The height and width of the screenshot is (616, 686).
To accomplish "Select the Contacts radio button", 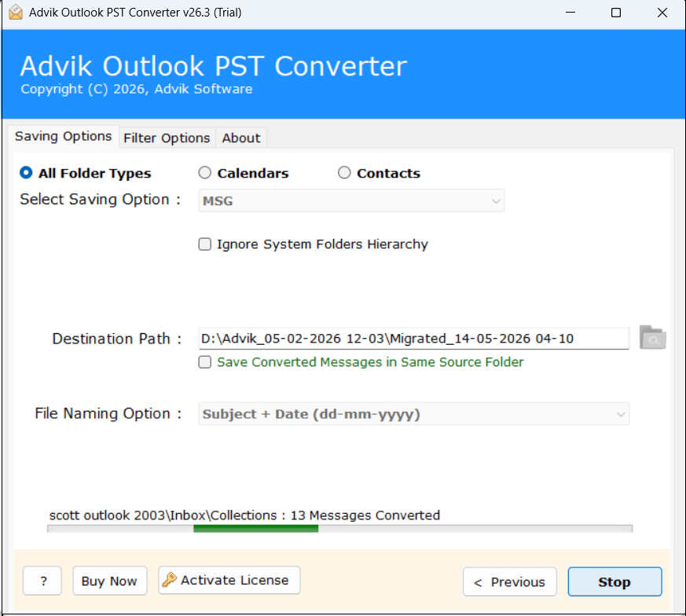I will (344, 173).
